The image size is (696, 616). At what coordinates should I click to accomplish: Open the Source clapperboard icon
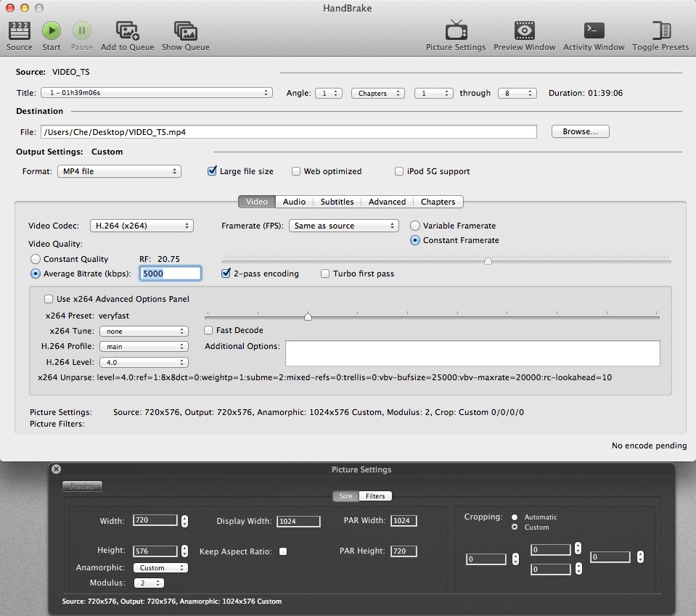[19, 30]
